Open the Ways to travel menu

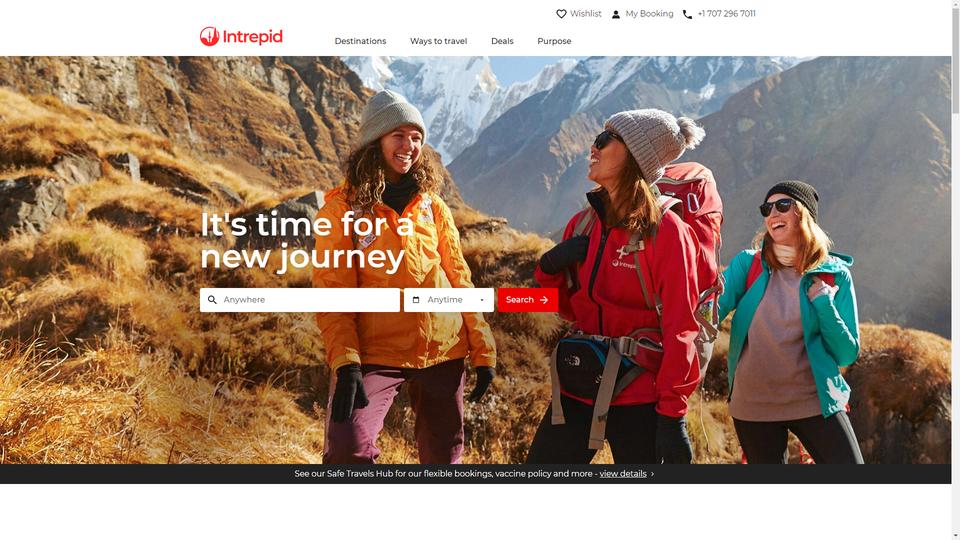pos(438,41)
